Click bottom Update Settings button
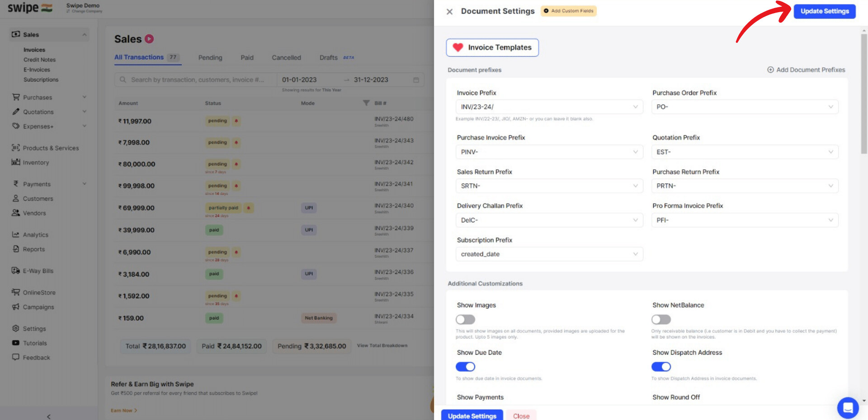This screenshot has width=868, height=420. 472,415
